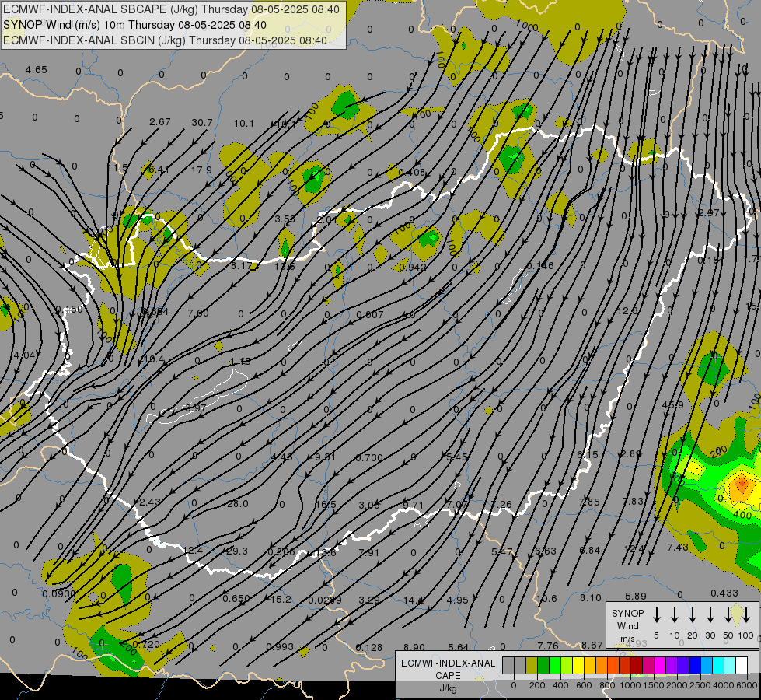The height and width of the screenshot is (700, 761).
Task: Click the 28.0 value on the map
Action: coord(238,504)
